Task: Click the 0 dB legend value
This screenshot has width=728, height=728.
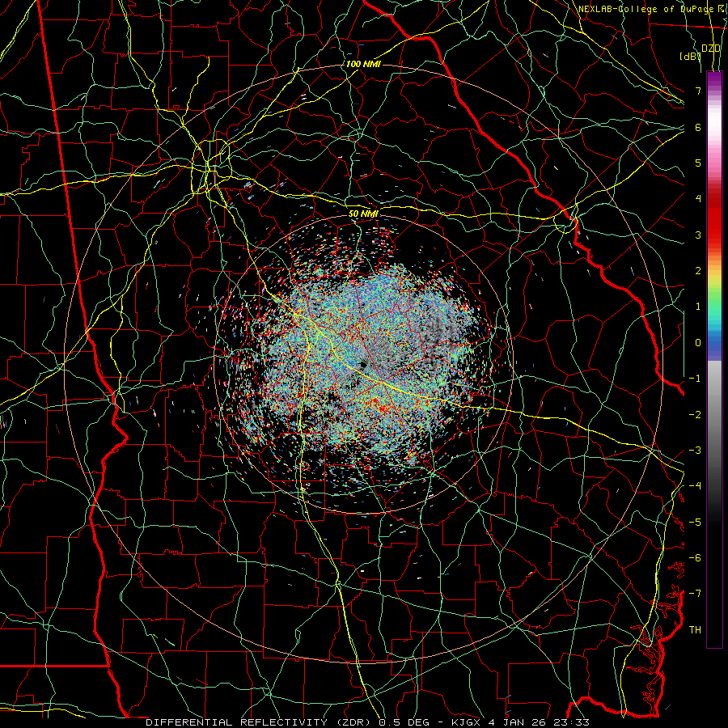Action: coord(698,343)
